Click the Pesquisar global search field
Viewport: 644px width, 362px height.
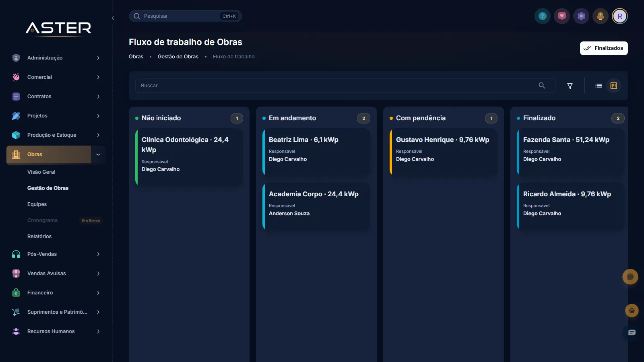pyautogui.click(x=185, y=16)
